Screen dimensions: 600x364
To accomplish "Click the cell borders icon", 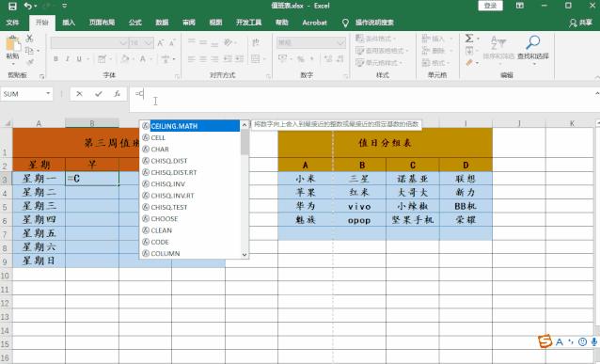I will coord(102,59).
